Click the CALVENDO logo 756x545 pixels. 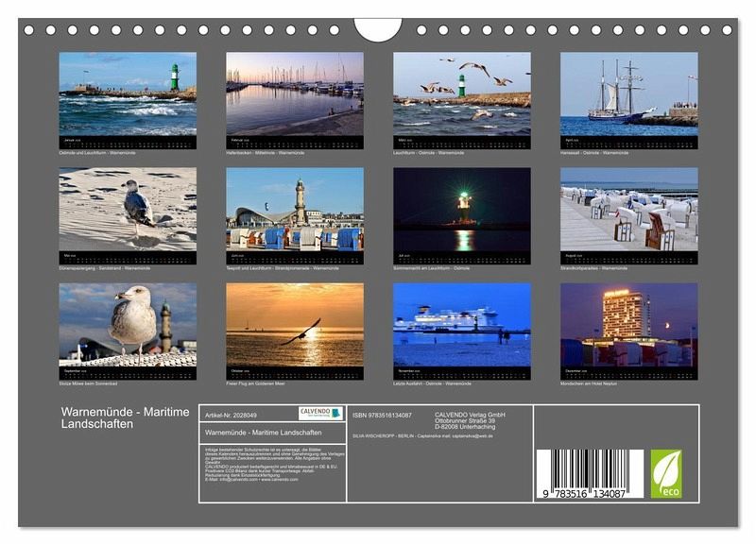[320, 414]
